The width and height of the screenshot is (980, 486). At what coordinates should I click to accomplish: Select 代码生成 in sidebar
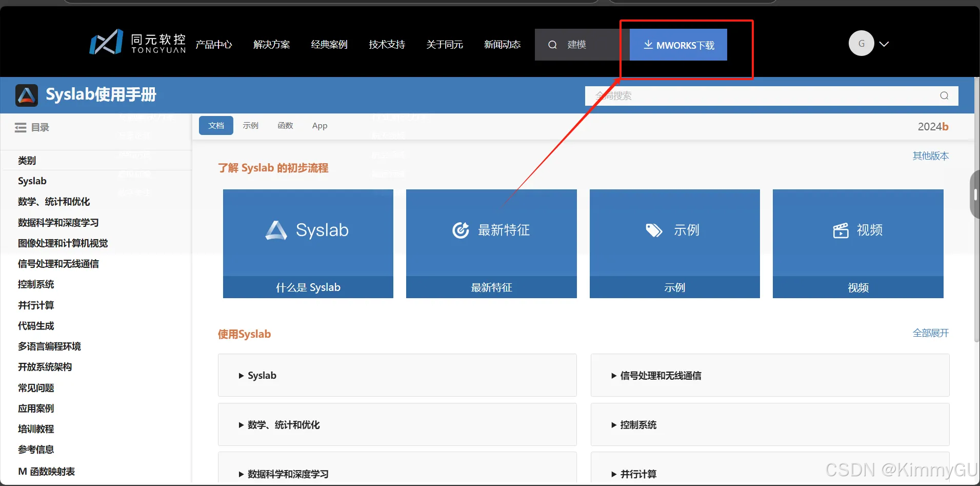point(36,326)
